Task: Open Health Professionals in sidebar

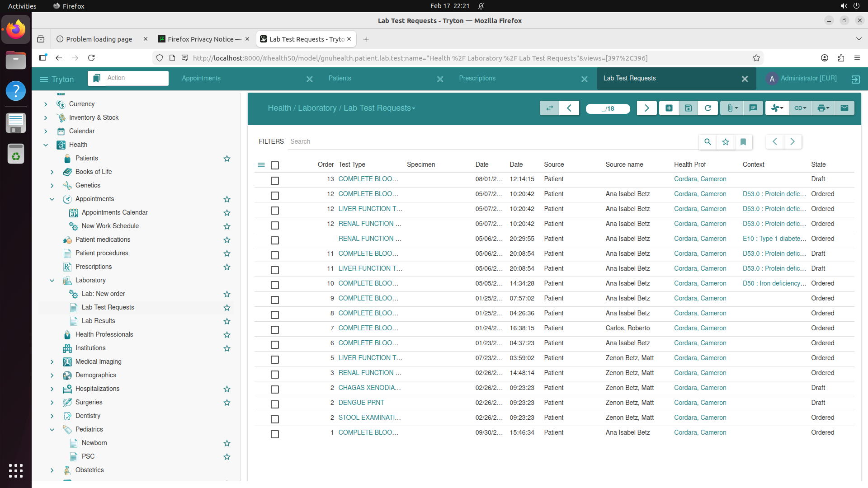Action: (104, 334)
